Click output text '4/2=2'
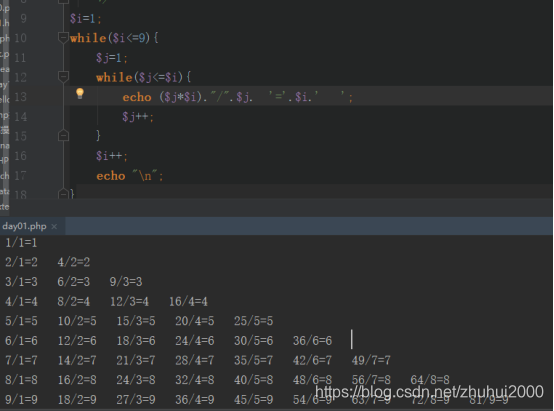Screen dimensions: 554x411 (x=74, y=262)
